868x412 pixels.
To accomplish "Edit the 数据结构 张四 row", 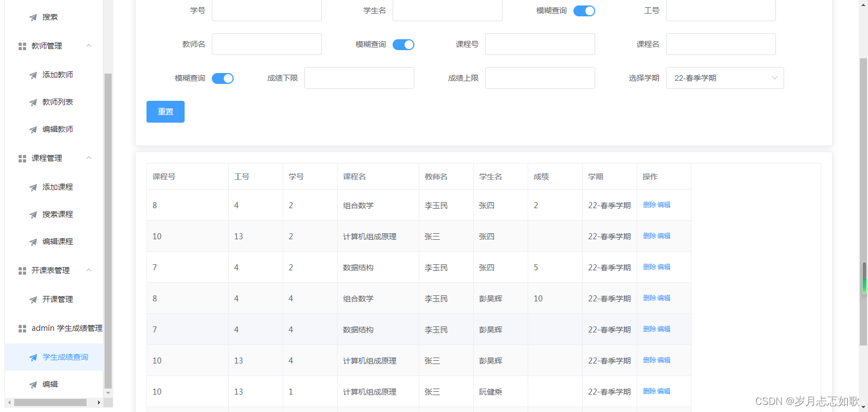I will coord(664,267).
